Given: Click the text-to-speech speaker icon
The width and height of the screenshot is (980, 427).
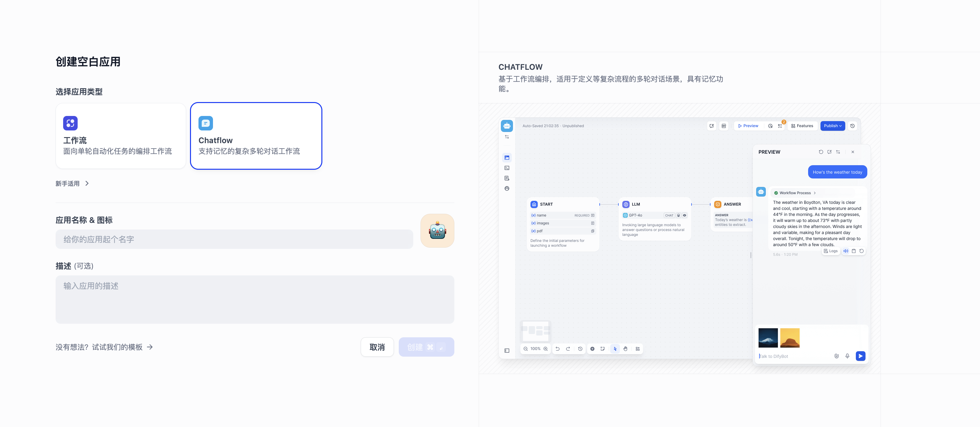Looking at the screenshot, I should coord(846,251).
